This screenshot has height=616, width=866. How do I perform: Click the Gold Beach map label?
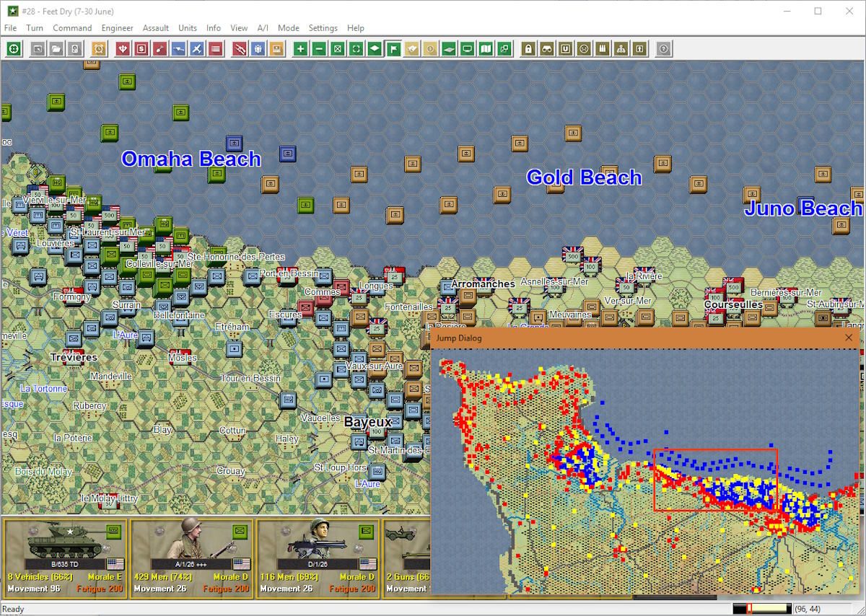(584, 177)
